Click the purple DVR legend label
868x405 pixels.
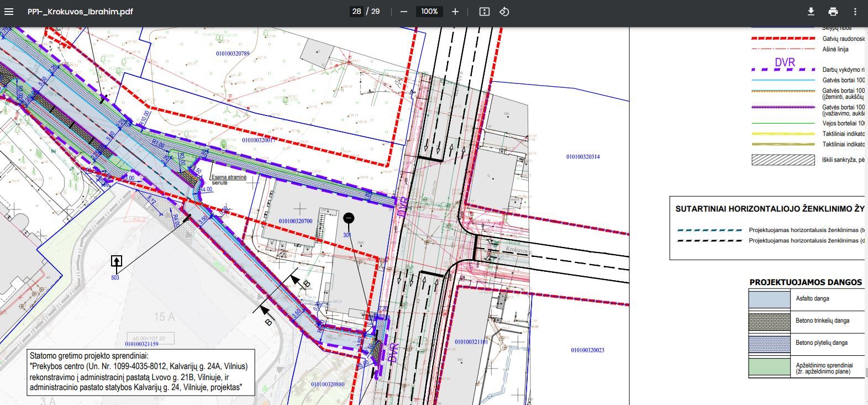click(x=785, y=62)
